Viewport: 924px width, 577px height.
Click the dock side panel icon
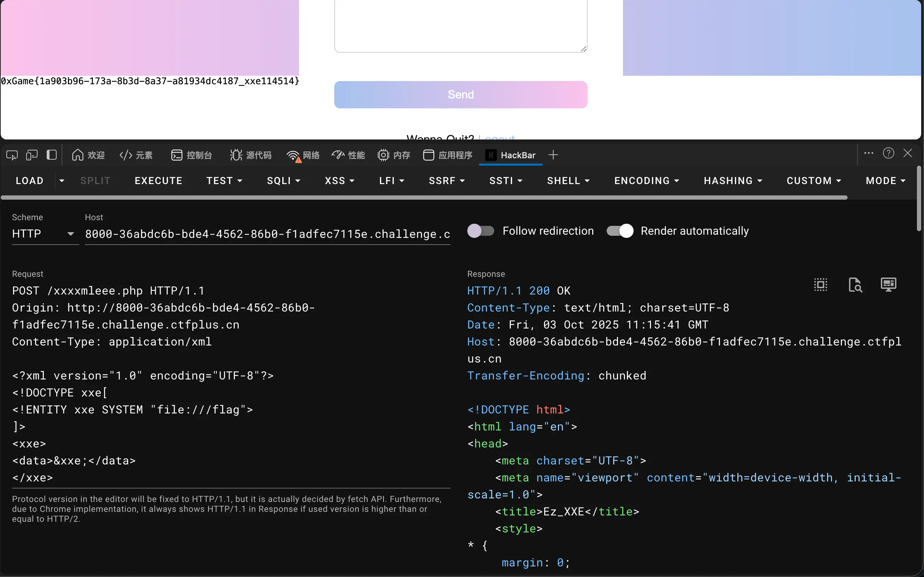(52, 155)
